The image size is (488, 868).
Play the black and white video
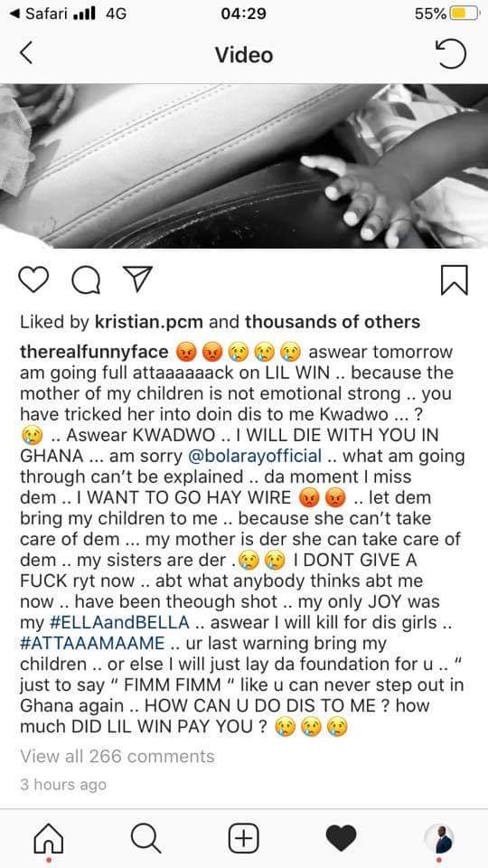(244, 166)
